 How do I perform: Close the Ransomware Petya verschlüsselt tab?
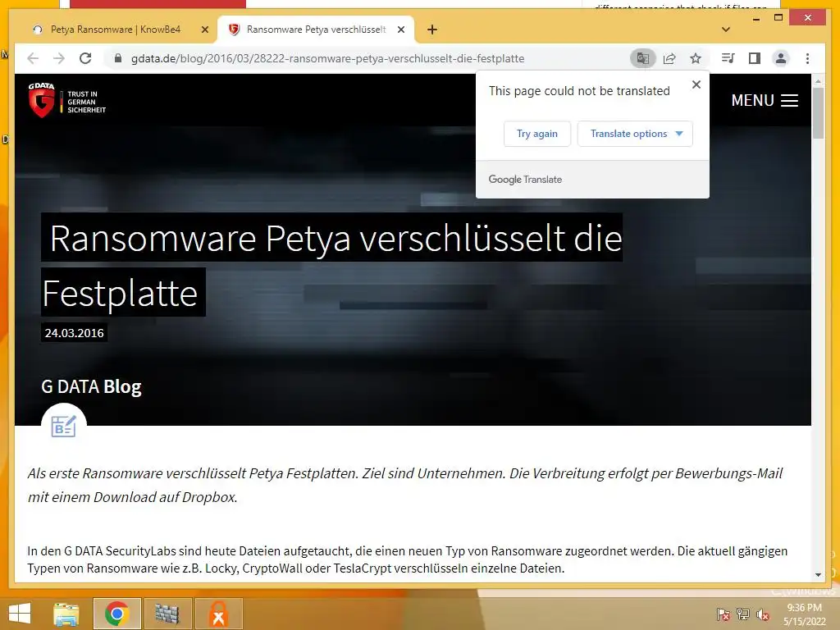(x=400, y=30)
